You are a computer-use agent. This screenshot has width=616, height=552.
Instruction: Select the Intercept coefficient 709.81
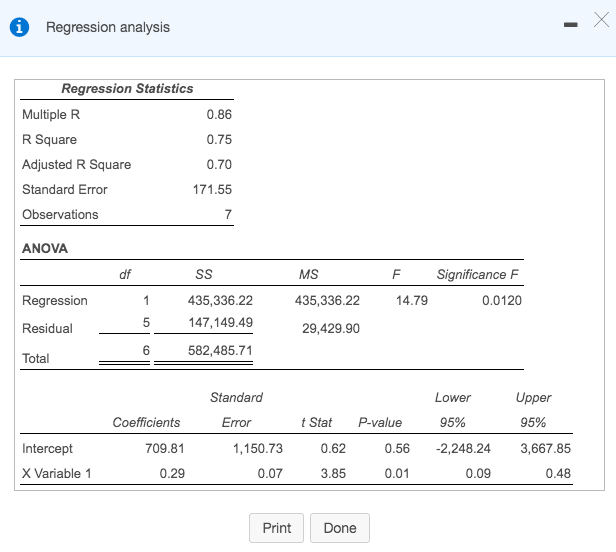[x=165, y=448]
